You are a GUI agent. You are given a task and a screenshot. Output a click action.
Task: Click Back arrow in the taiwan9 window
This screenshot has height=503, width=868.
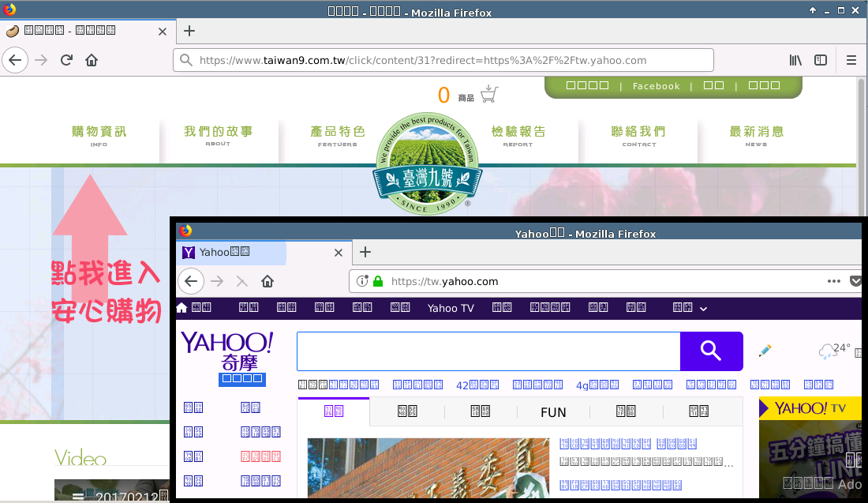click(15, 60)
